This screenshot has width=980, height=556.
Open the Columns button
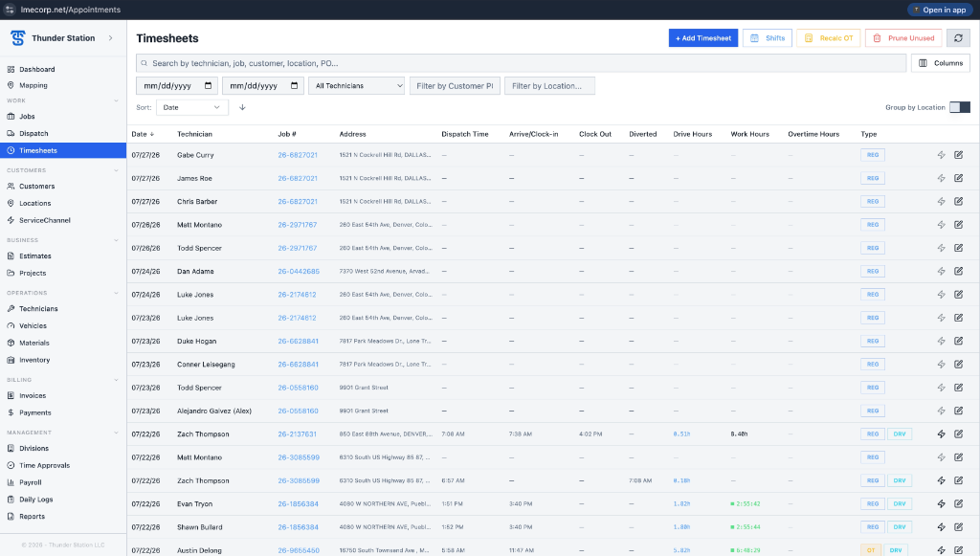(941, 63)
